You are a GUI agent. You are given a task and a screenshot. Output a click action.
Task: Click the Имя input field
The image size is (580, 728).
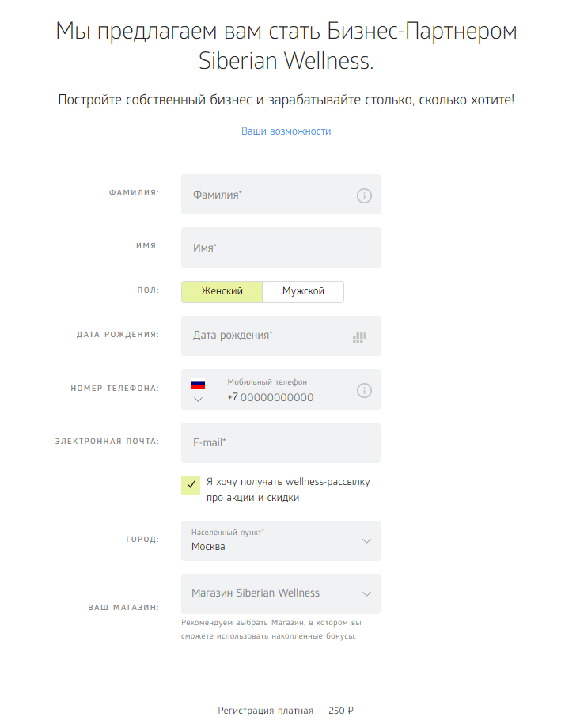(x=269, y=247)
